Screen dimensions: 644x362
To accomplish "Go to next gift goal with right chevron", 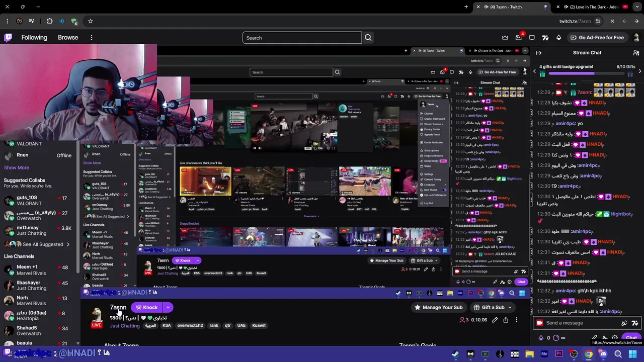I will [639, 72].
